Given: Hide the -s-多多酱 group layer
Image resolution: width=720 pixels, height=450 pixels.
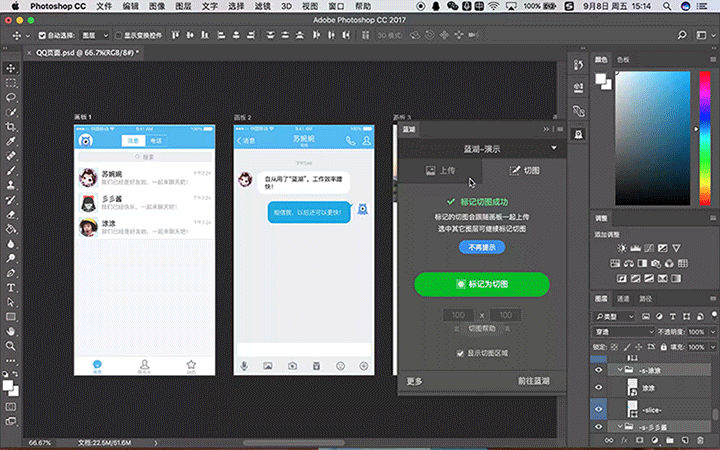Looking at the screenshot, I should [x=598, y=427].
